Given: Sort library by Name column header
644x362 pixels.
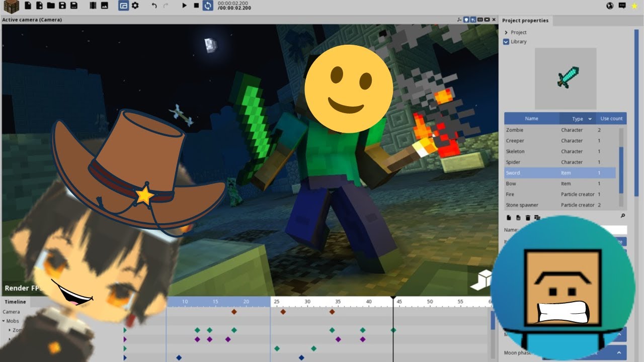Looking at the screenshot, I should [x=532, y=119].
